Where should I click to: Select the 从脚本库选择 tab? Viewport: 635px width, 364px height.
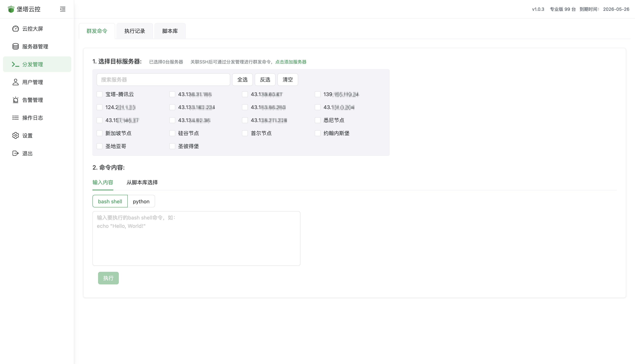142,183
